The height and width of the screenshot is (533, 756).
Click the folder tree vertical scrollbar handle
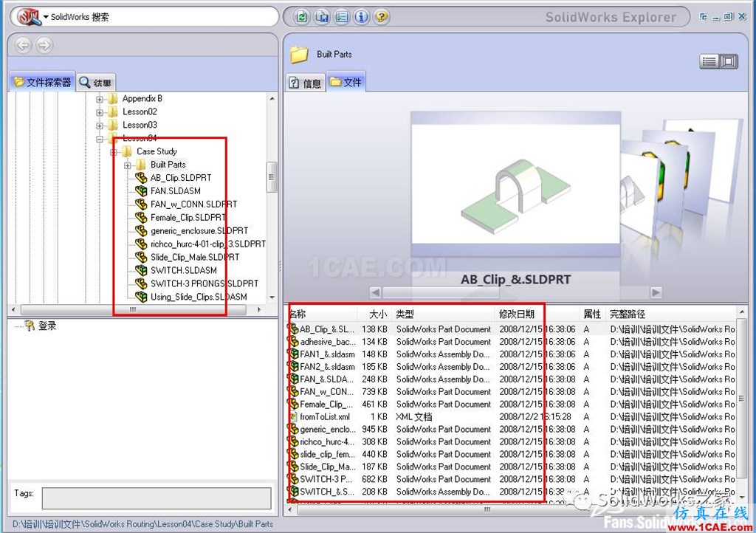[x=272, y=177]
